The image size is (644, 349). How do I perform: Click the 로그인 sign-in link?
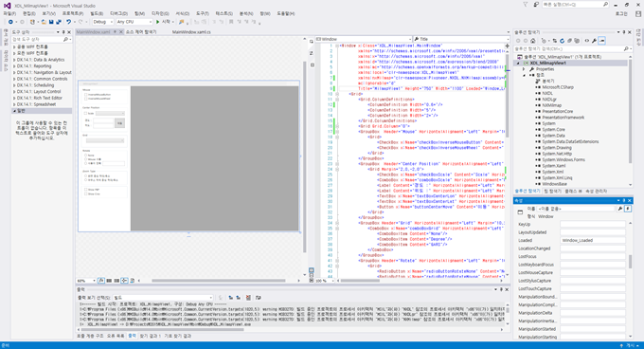[x=621, y=13]
